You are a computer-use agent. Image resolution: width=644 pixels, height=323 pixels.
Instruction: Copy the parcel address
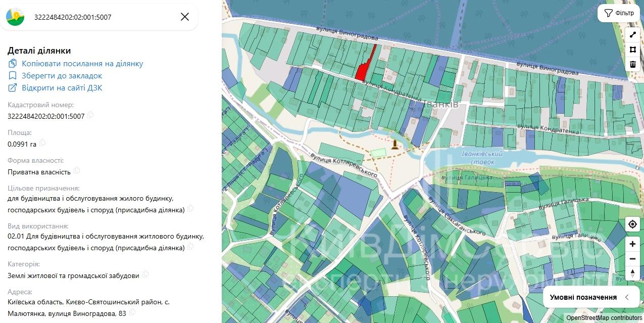(132, 312)
